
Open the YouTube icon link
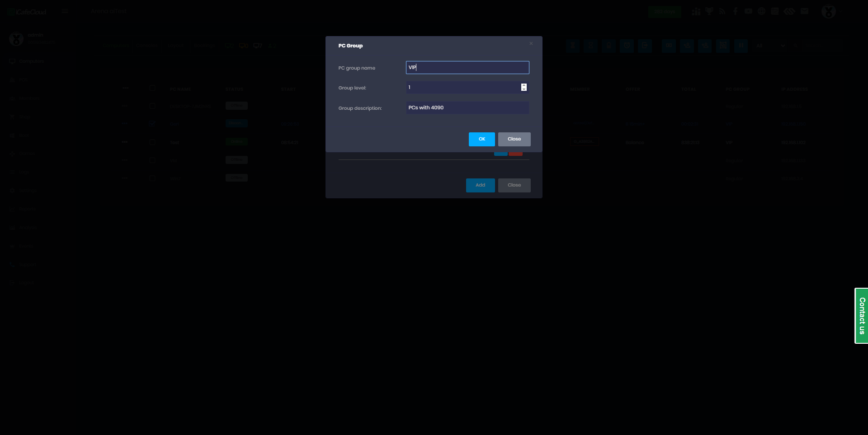[749, 11]
